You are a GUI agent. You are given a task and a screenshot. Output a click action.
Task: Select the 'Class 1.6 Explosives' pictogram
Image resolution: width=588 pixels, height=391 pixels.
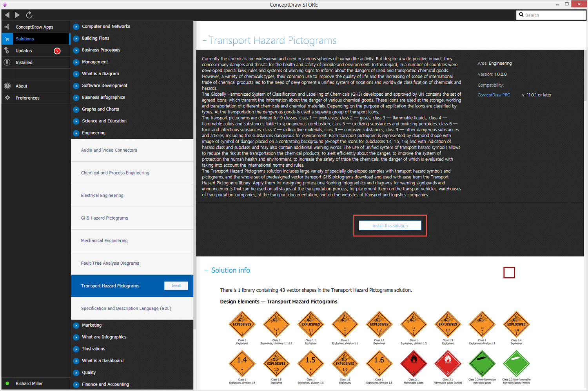tap(345, 363)
